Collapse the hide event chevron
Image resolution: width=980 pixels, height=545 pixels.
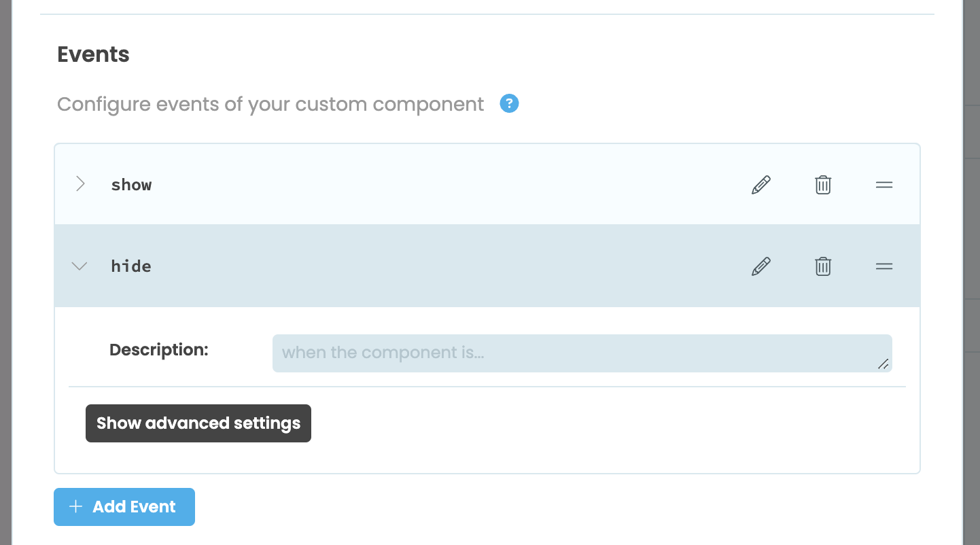click(x=80, y=266)
